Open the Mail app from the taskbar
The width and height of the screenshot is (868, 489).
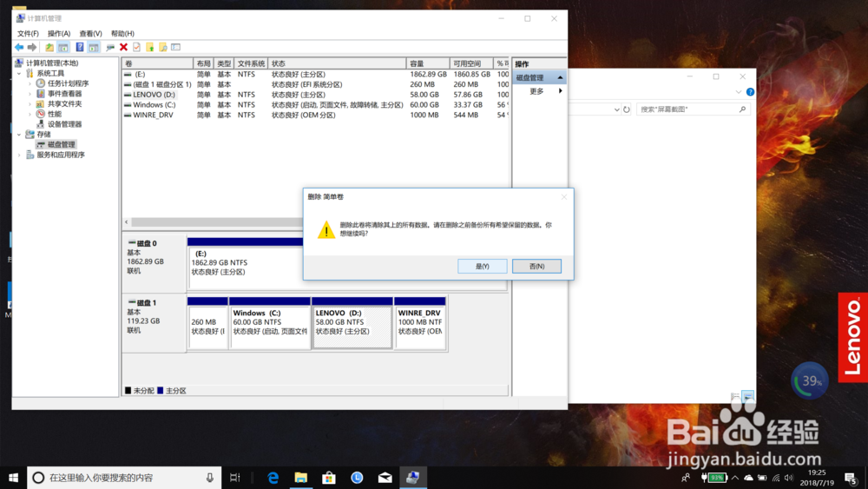(385, 478)
